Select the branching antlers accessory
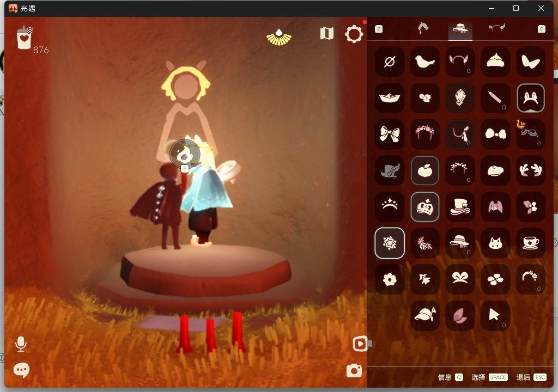The width and height of the screenshot is (558, 392). click(x=531, y=171)
